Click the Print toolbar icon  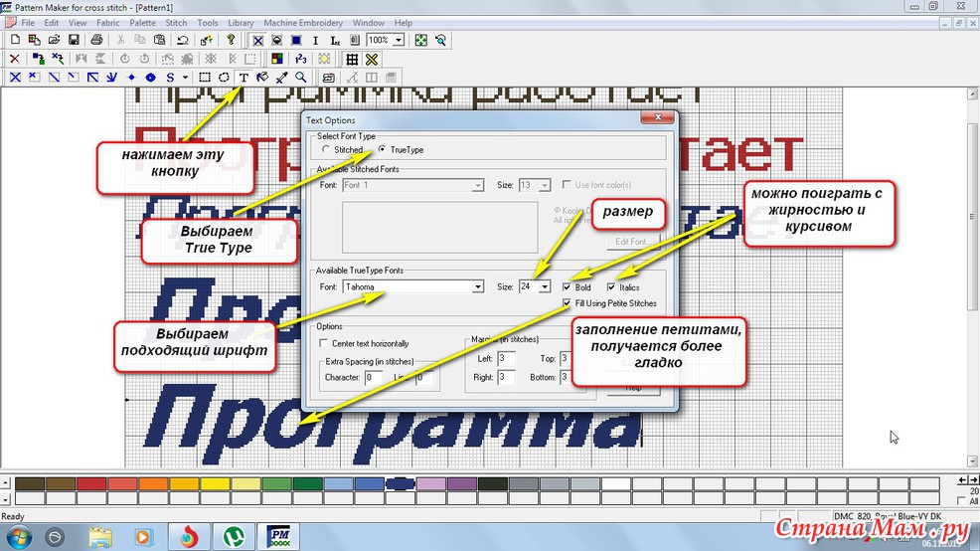click(96, 40)
